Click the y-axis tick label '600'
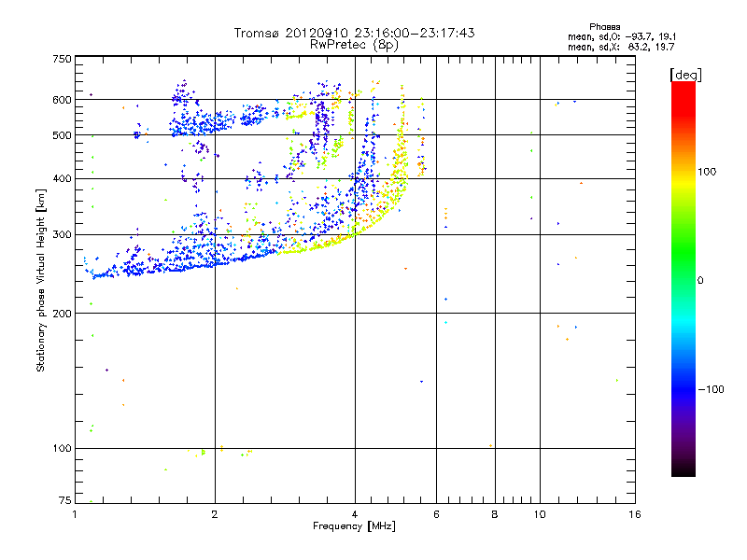The width and height of the screenshot is (747, 560). (x=62, y=100)
